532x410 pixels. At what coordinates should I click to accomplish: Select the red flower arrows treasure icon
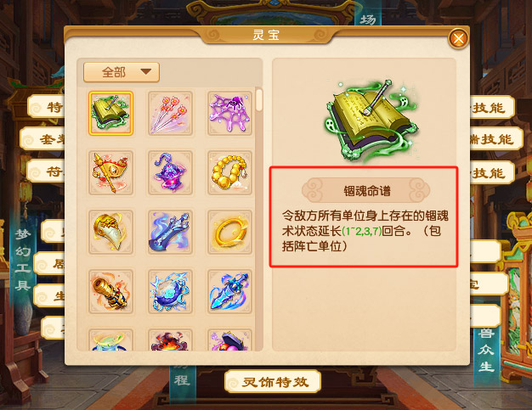pos(170,113)
